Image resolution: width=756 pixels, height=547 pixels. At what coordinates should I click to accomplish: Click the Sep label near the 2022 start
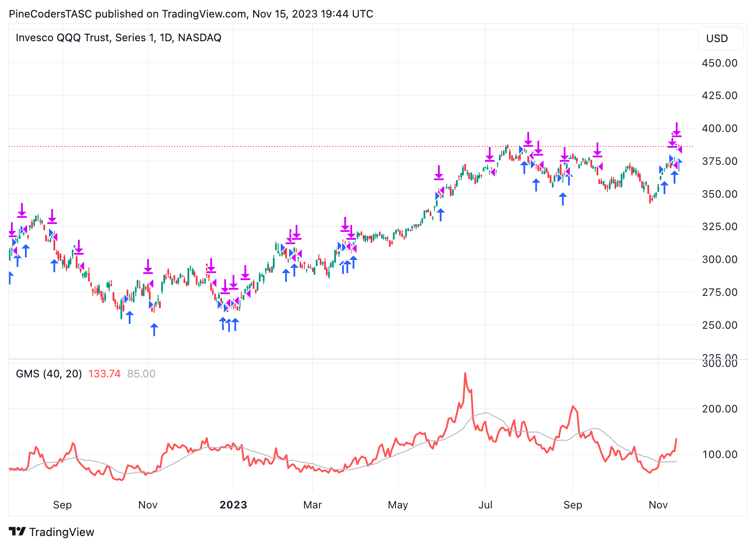[x=62, y=505]
